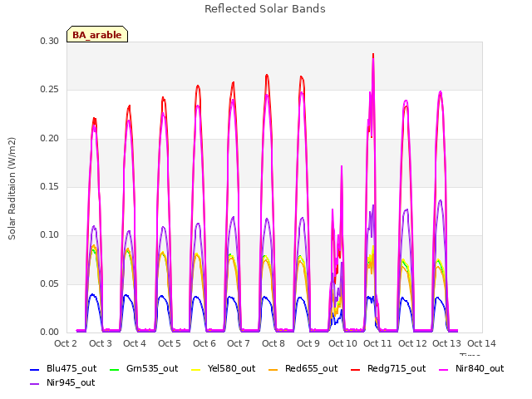Click the Oct 13 x-axis tick label
The height and width of the screenshot is (399, 532).
tap(446, 343)
